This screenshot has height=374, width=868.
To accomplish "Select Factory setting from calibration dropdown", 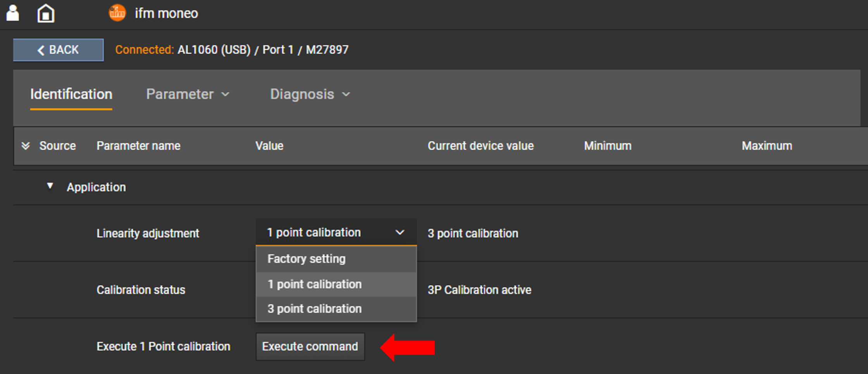I will coord(306,259).
